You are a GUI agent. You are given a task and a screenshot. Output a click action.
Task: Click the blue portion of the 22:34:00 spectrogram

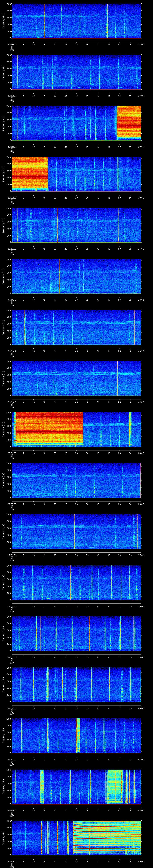tap(112, 429)
